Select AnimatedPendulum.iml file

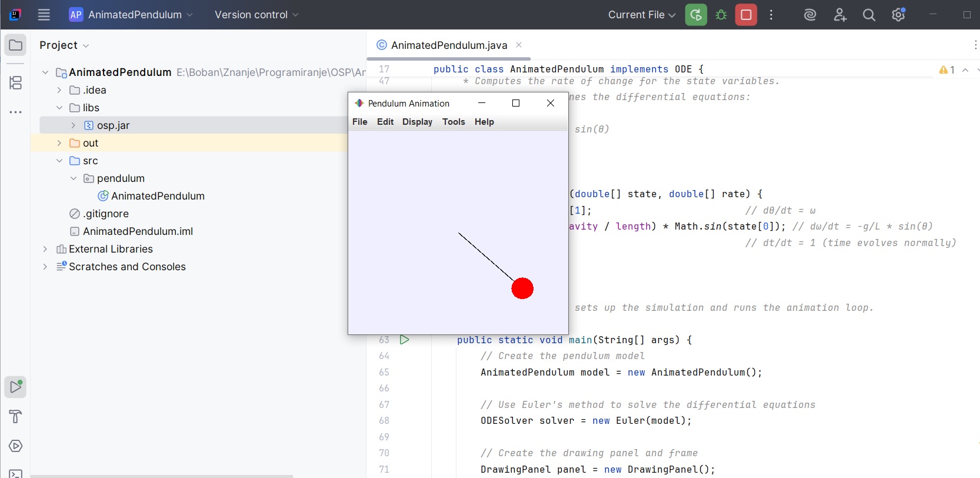131,231
